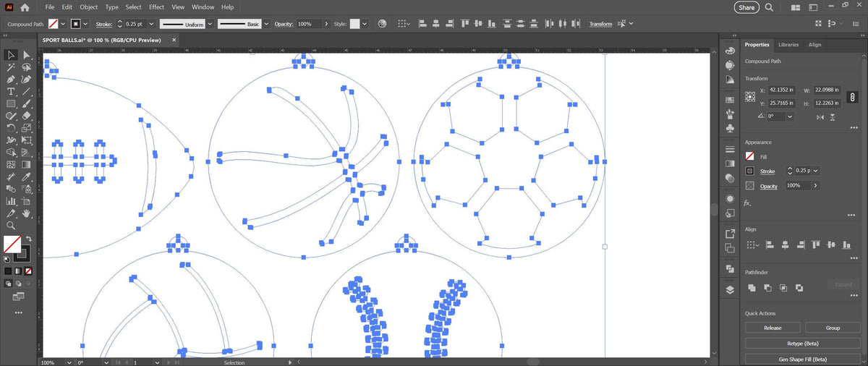Select the Rotate tool
Viewport: 868px width, 366px height.
coord(12,128)
